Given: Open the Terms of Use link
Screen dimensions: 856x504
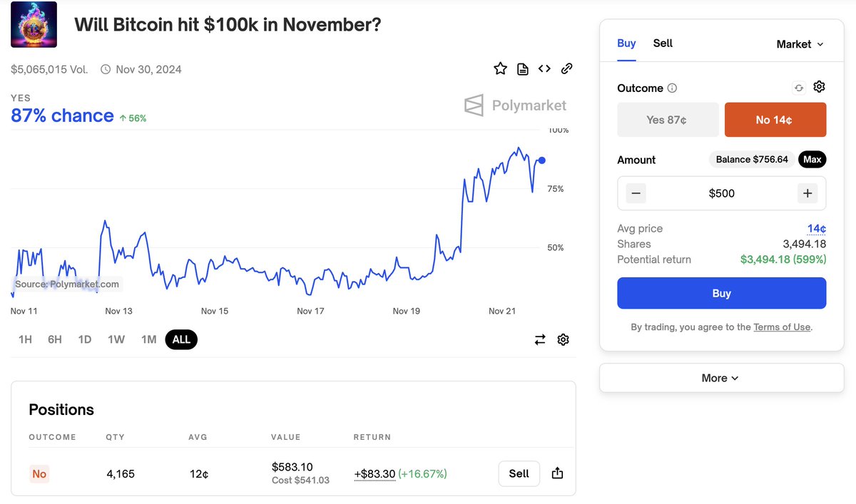Looking at the screenshot, I should click(782, 327).
